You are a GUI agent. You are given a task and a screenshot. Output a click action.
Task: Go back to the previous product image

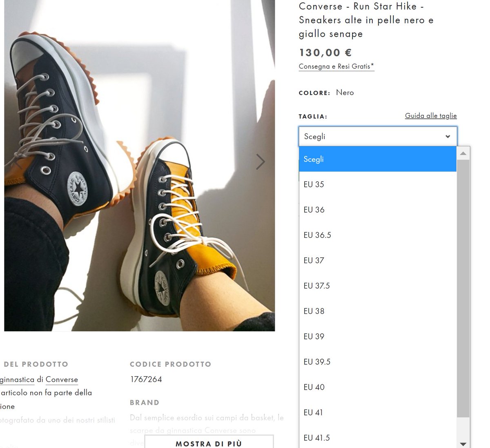[x=16, y=162]
